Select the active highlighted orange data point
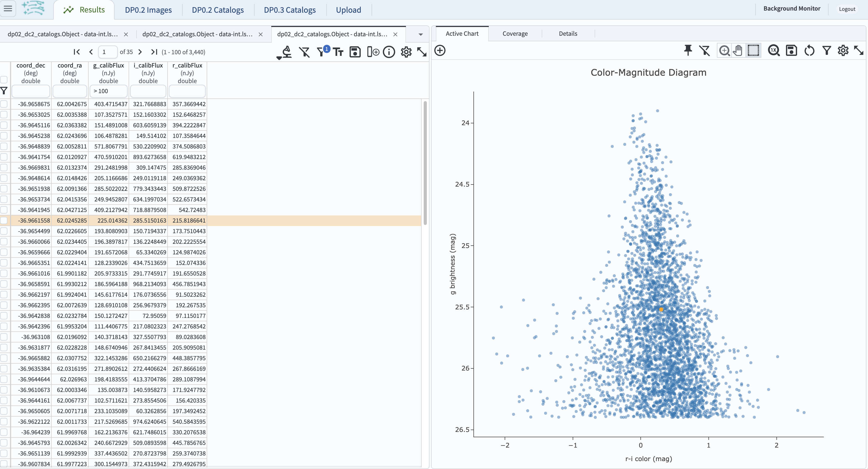868x469 pixels. 661,310
